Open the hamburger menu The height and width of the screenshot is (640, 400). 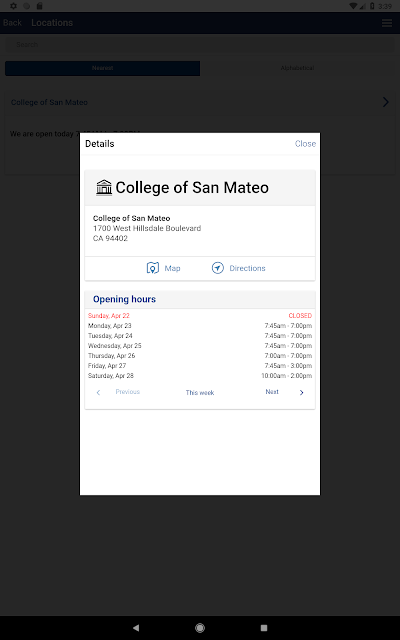click(387, 23)
